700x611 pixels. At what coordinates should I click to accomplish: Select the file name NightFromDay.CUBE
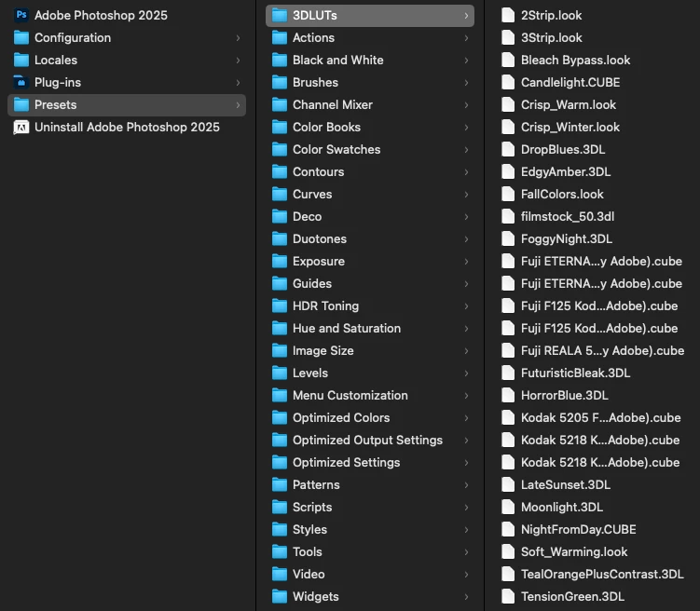pos(579,529)
